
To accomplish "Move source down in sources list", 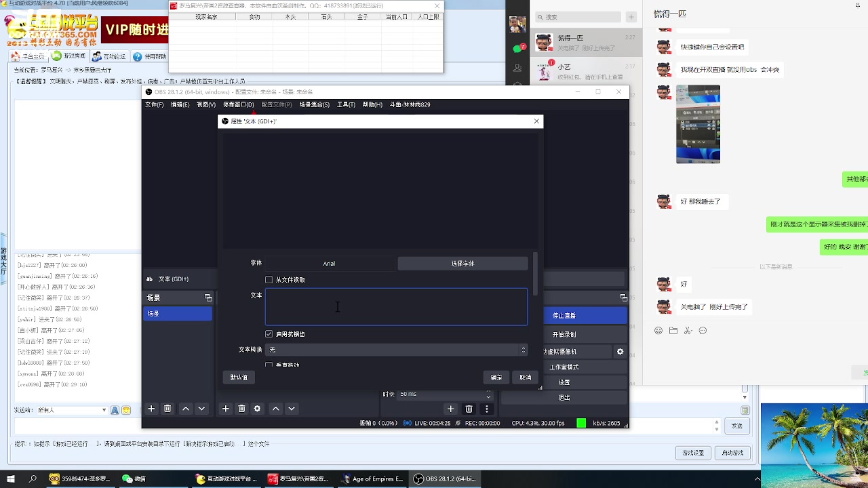I will coord(292,409).
